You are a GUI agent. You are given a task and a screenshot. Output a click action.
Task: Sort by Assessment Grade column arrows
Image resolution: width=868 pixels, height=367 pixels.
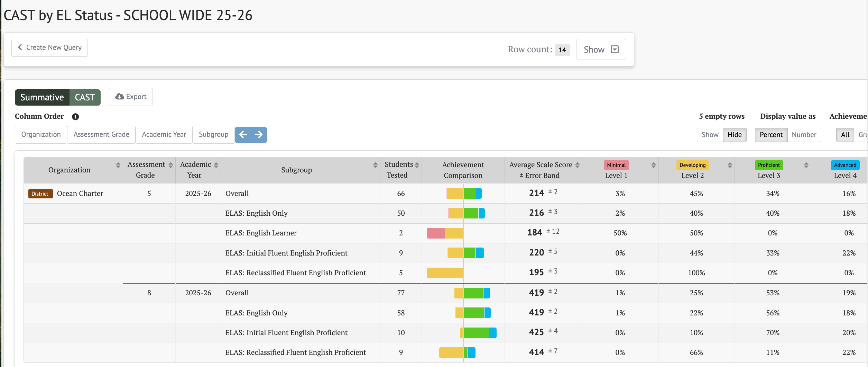[x=170, y=165]
